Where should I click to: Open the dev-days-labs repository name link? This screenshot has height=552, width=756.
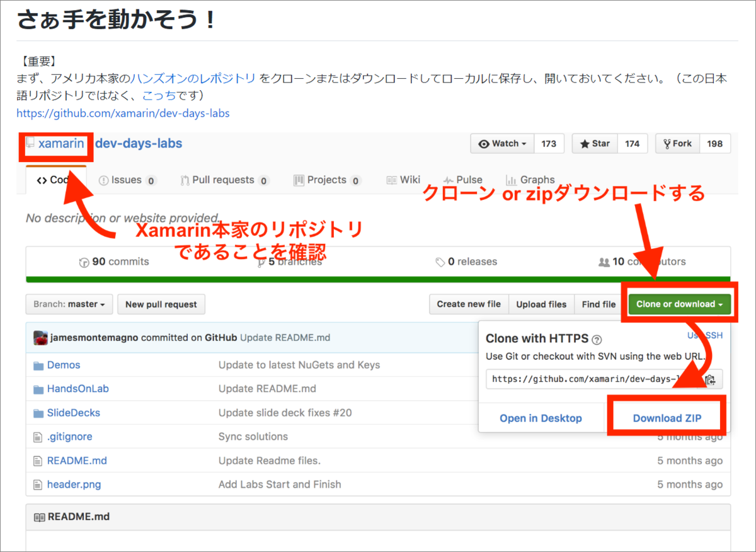(x=139, y=144)
